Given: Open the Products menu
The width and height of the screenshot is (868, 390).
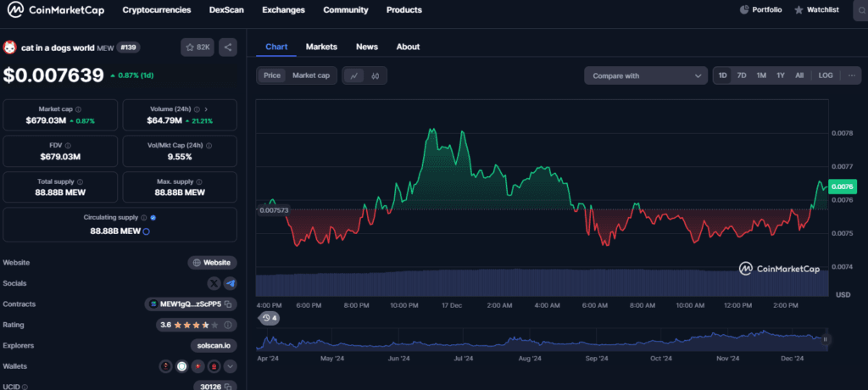Looking at the screenshot, I should click(x=404, y=10).
